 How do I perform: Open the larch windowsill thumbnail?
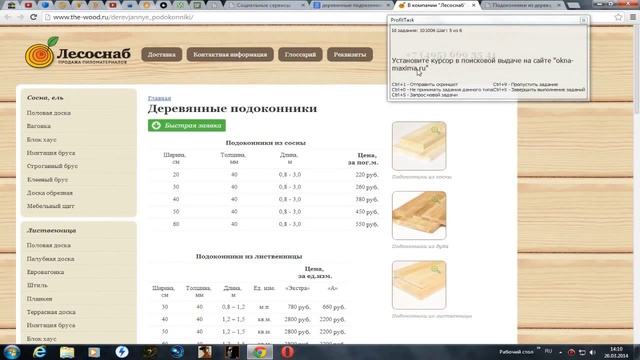click(x=419, y=285)
